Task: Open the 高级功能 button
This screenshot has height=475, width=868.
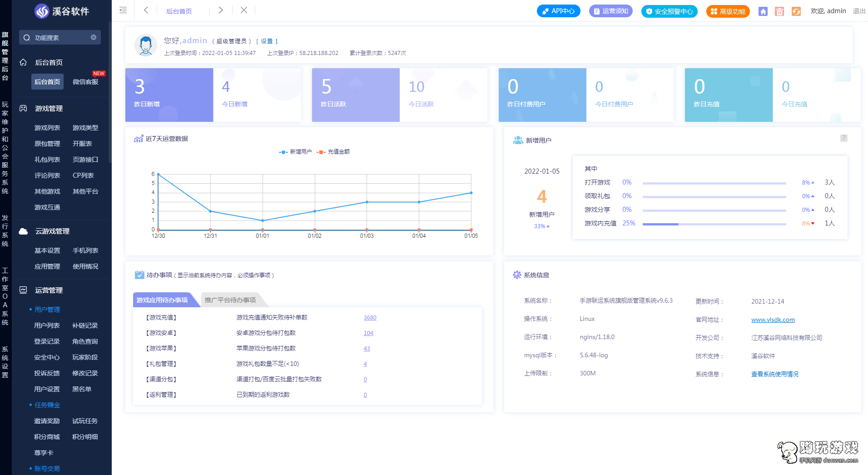Action: click(x=728, y=11)
